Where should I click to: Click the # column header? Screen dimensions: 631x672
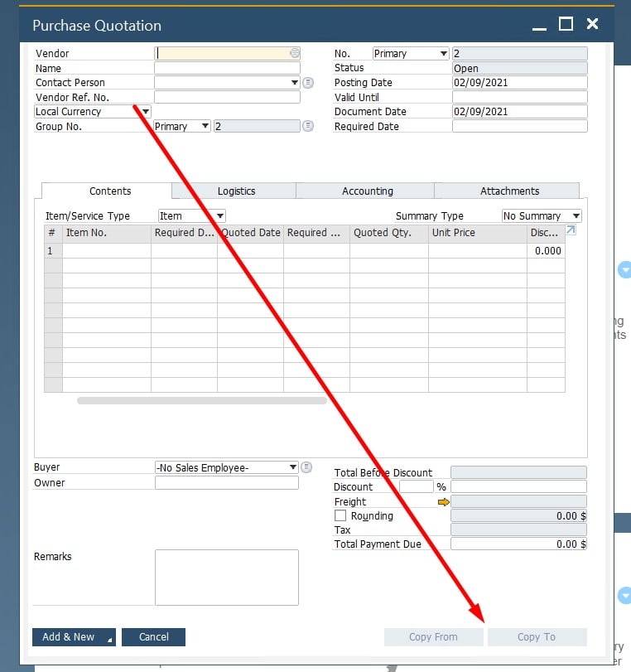pos(53,233)
